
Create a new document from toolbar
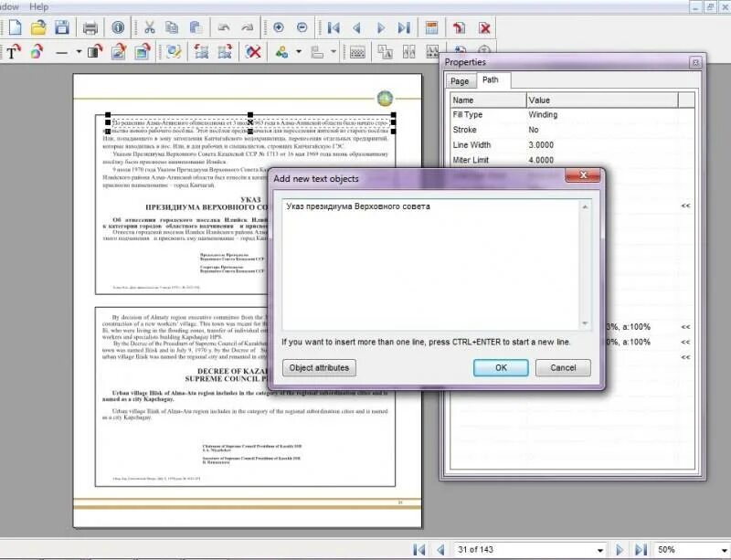tap(16, 28)
